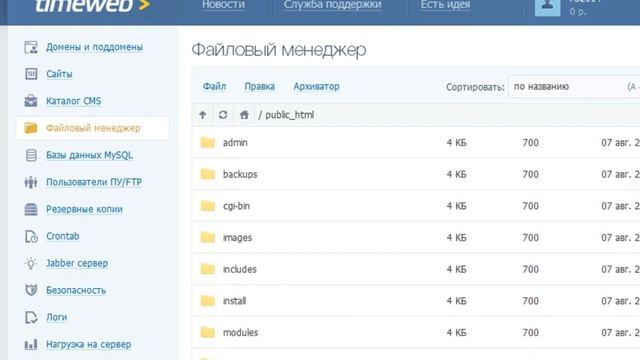This screenshot has height=360, width=640.
Task: Click the admin folder icon
Action: [x=207, y=142]
